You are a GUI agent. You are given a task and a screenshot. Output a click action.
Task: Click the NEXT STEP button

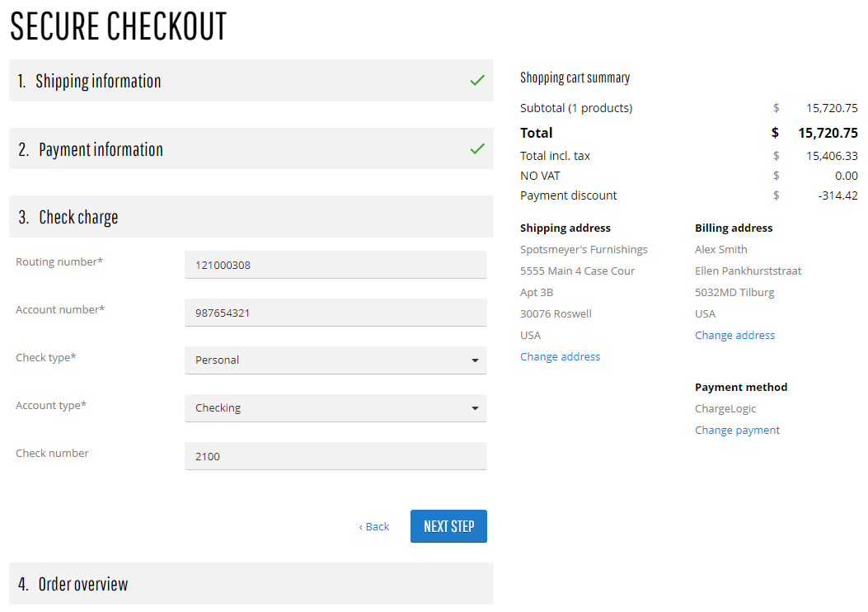[449, 526]
